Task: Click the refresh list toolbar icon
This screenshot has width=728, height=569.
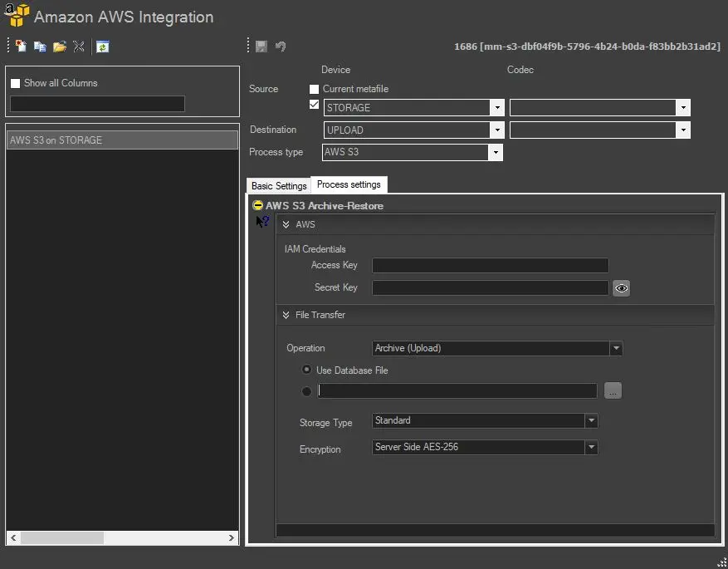Action: pos(102,47)
